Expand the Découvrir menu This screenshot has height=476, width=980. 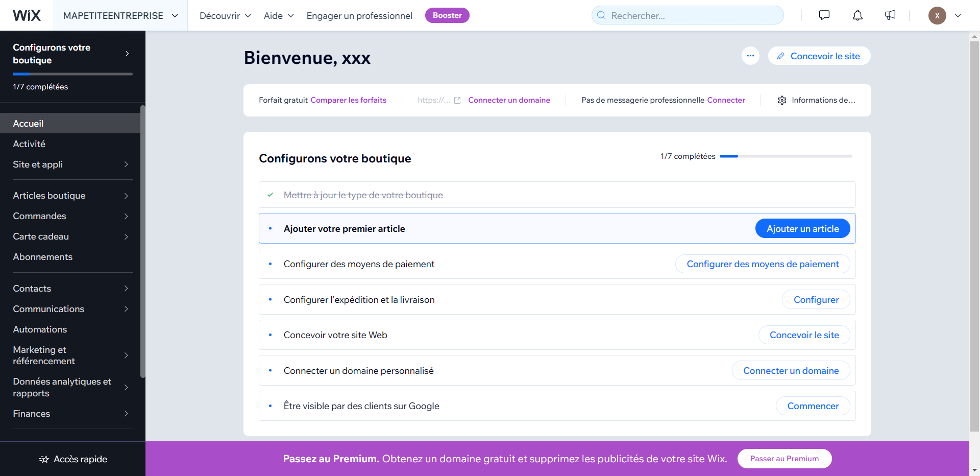click(225, 15)
